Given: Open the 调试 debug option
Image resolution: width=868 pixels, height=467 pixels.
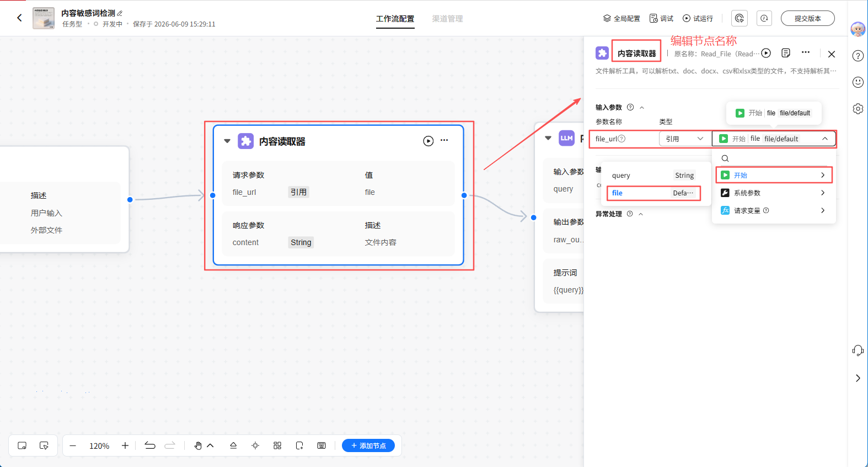Looking at the screenshot, I should pyautogui.click(x=661, y=18).
